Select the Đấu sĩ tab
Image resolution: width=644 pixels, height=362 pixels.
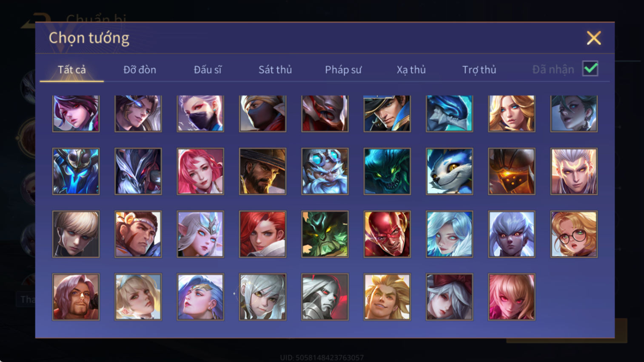point(208,70)
